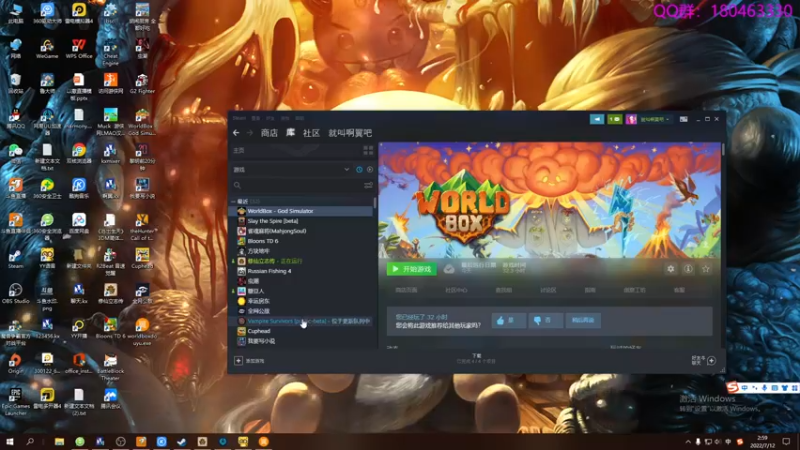Switch library to grid collections view
800x450 pixels.
coord(368,150)
